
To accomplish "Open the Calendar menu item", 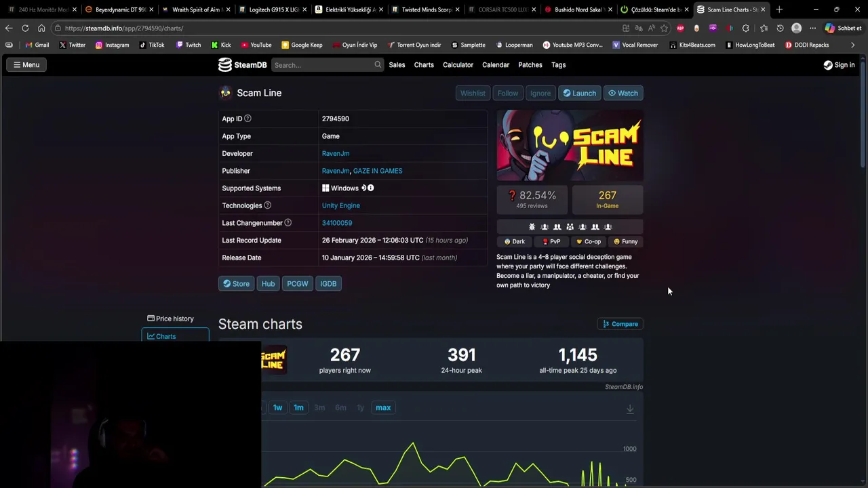I will pyautogui.click(x=496, y=65).
